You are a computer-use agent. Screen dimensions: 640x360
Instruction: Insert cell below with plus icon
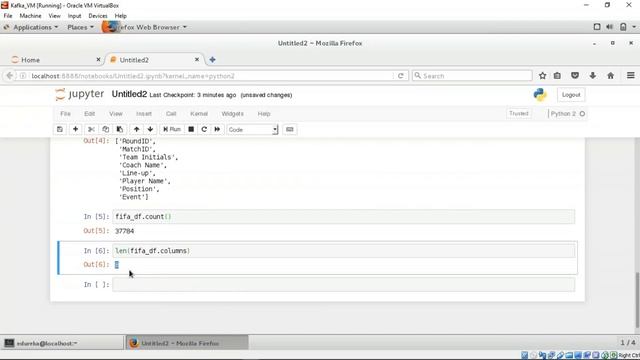coord(75,129)
